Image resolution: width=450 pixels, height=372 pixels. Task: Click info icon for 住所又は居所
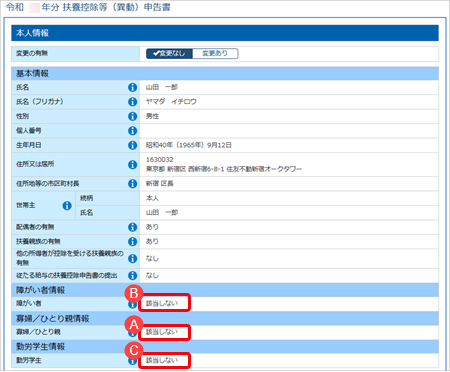pyautogui.click(x=133, y=165)
